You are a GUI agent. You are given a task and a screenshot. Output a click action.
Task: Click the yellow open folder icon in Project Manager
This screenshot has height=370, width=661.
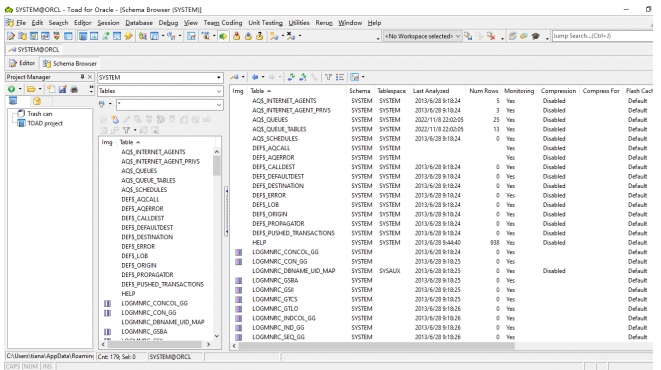click(31, 89)
